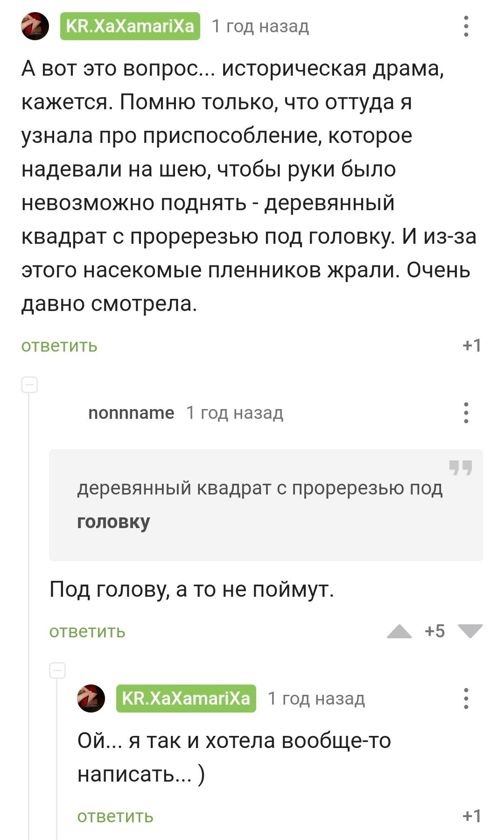Click timestamp on the top comment
504x840 pixels.
[260, 26]
